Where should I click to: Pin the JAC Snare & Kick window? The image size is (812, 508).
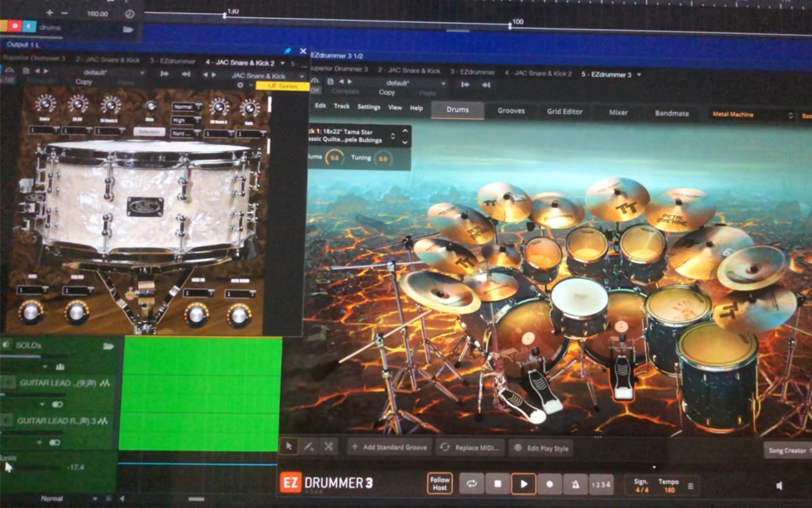(x=288, y=51)
